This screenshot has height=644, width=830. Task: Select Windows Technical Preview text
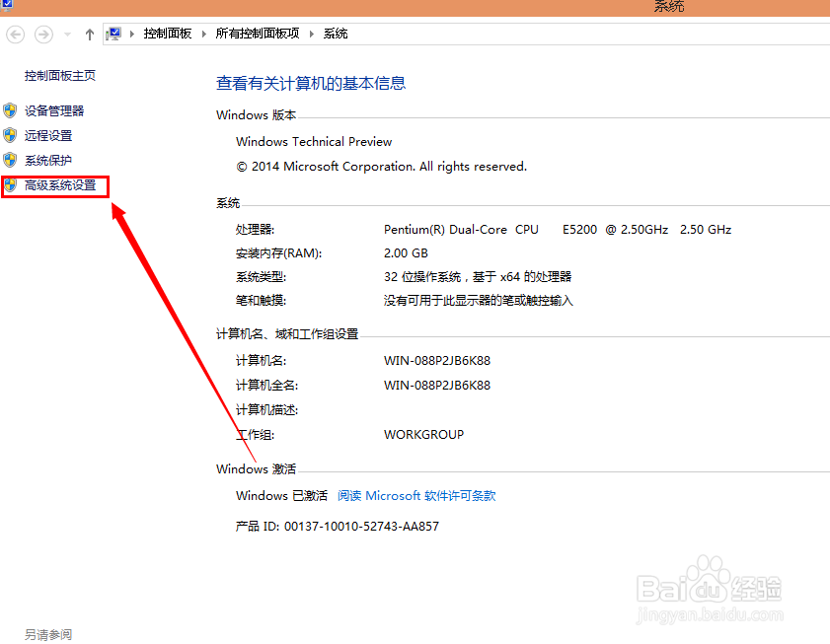314,142
